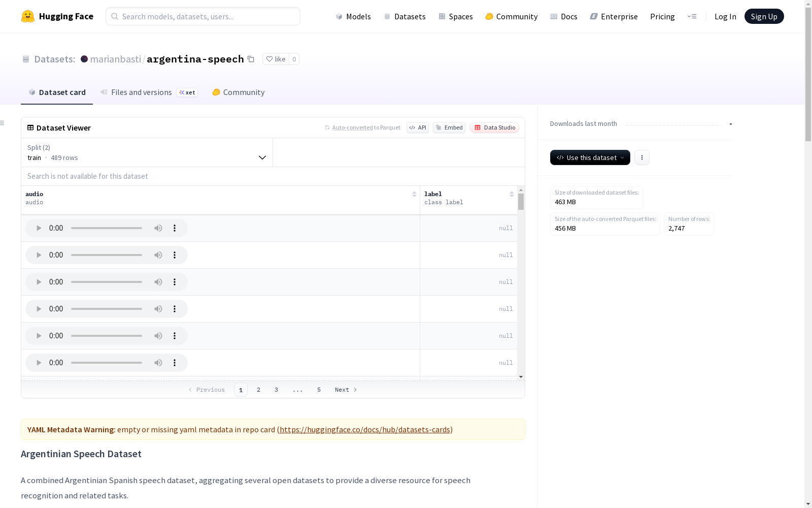This screenshot has width=812, height=508.
Task: Mute the fifth row audio player
Action: coord(158,336)
